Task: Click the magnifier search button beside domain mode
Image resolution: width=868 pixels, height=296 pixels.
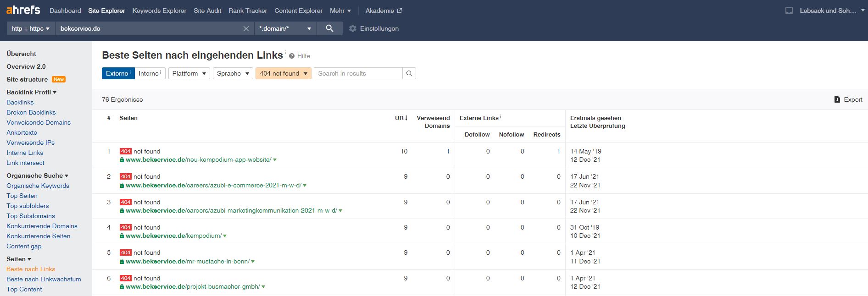Action: 329,28
